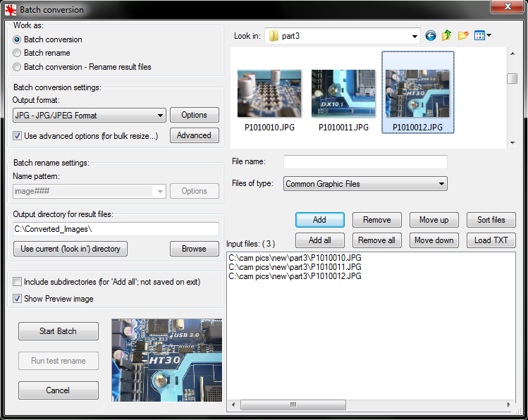
Task: Click the File name input field
Action: pyautogui.click(x=365, y=162)
